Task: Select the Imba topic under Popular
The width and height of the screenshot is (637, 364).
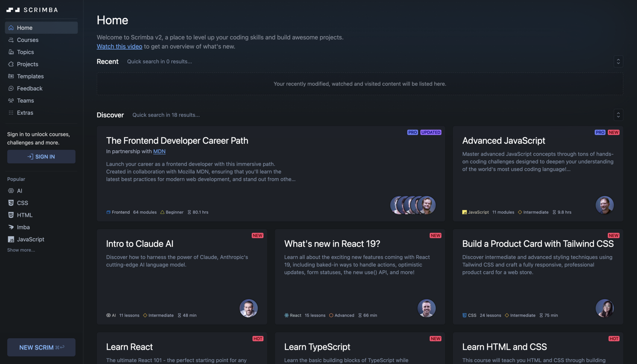Action: coord(41,227)
